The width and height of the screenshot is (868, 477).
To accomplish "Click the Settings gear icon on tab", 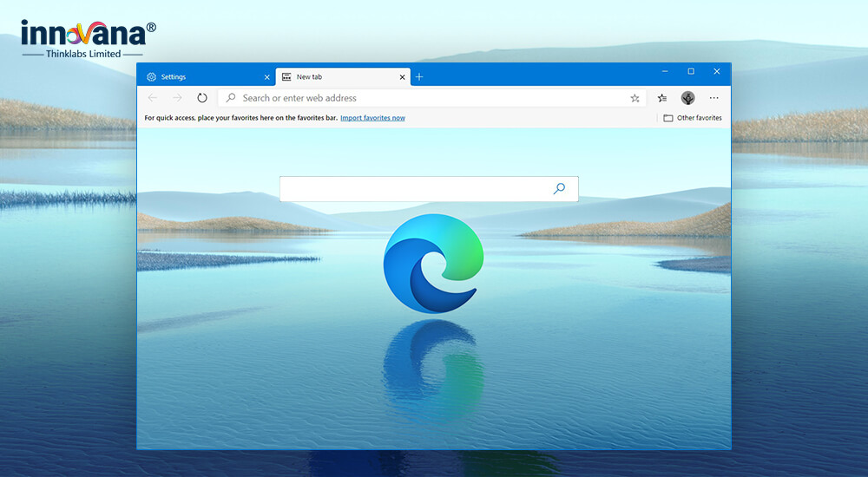I will coord(151,77).
